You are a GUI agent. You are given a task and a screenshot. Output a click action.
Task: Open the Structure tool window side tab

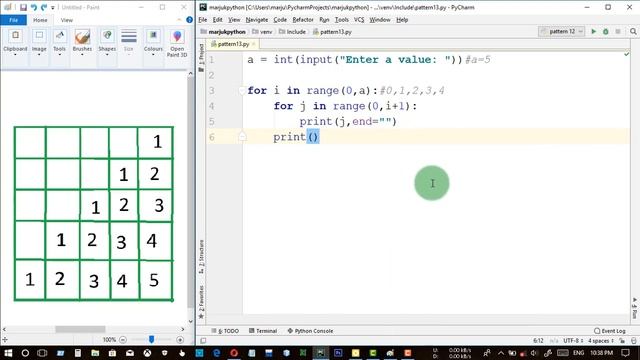201,257
